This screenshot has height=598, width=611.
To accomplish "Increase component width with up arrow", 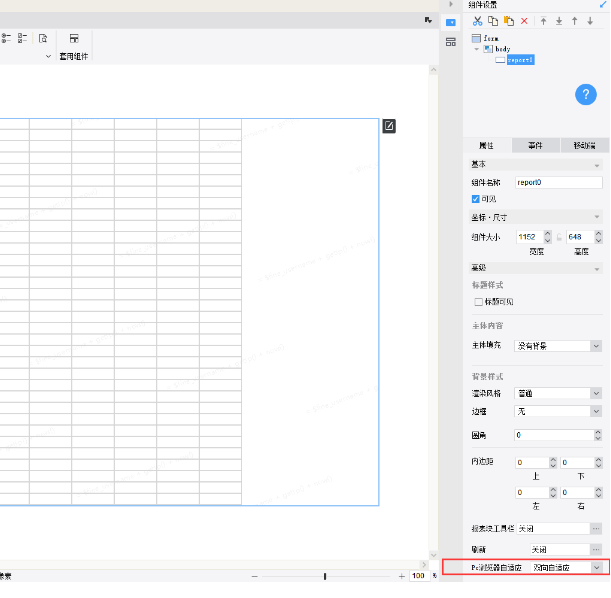I will pos(547,234).
